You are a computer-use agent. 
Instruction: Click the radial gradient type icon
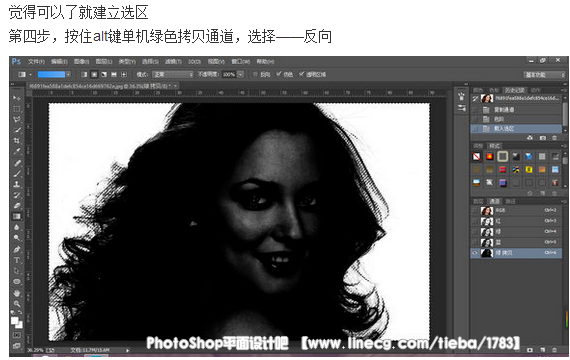[x=94, y=74]
